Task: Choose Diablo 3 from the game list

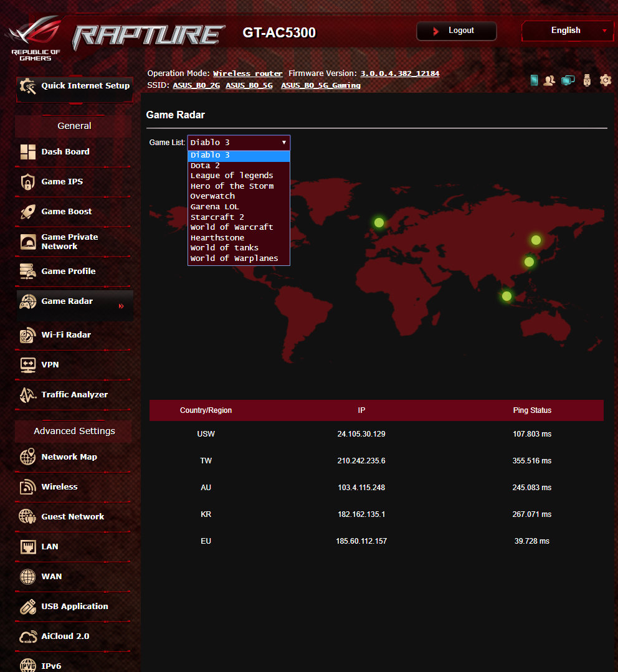Action: pyautogui.click(x=239, y=155)
